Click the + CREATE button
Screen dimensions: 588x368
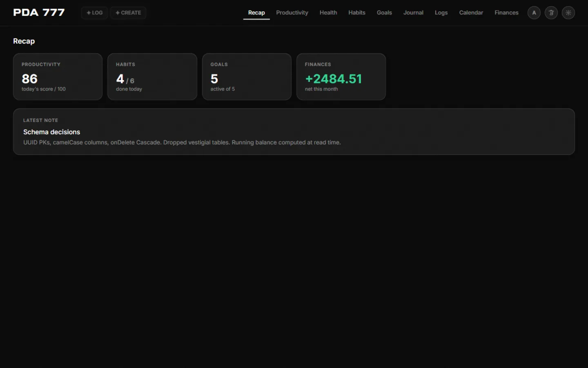128,13
